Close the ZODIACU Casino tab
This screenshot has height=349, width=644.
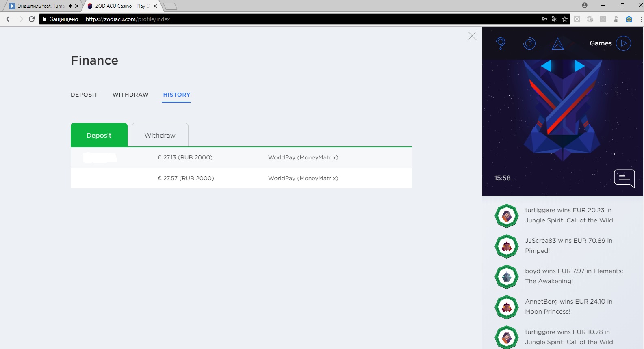click(x=155, y=6)
